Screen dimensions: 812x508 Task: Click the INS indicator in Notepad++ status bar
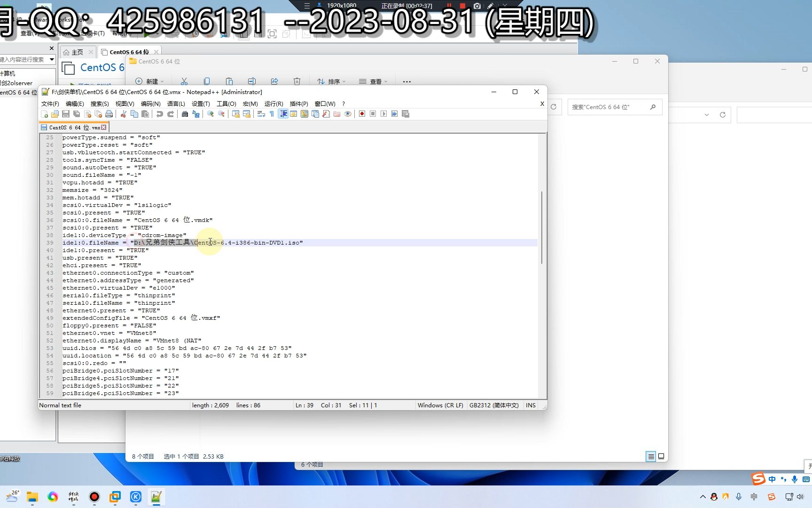click(x=531, y=405)
